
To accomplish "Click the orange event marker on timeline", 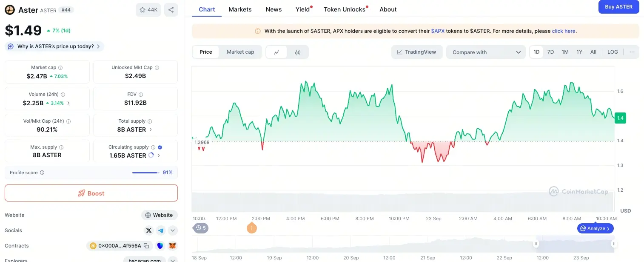I will click(252, 228).
